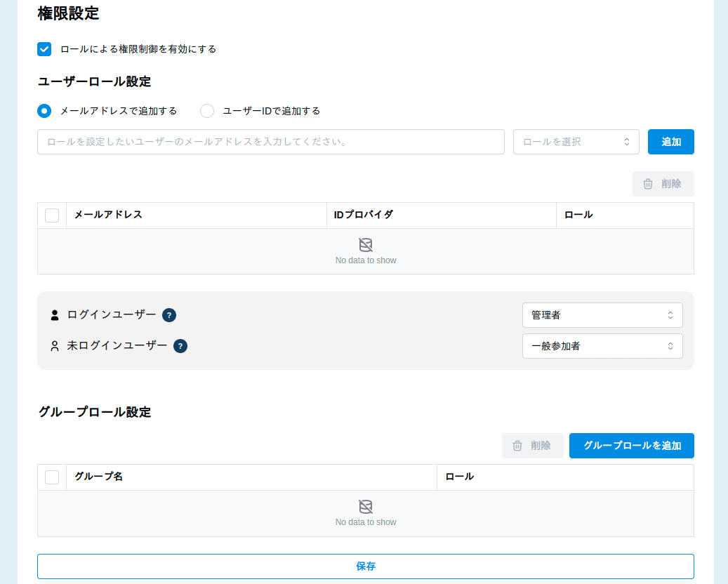Viewport: 728px width, 584px height.
Task: Click the person icon next to ログインユーザー
Action: point(55,315)
